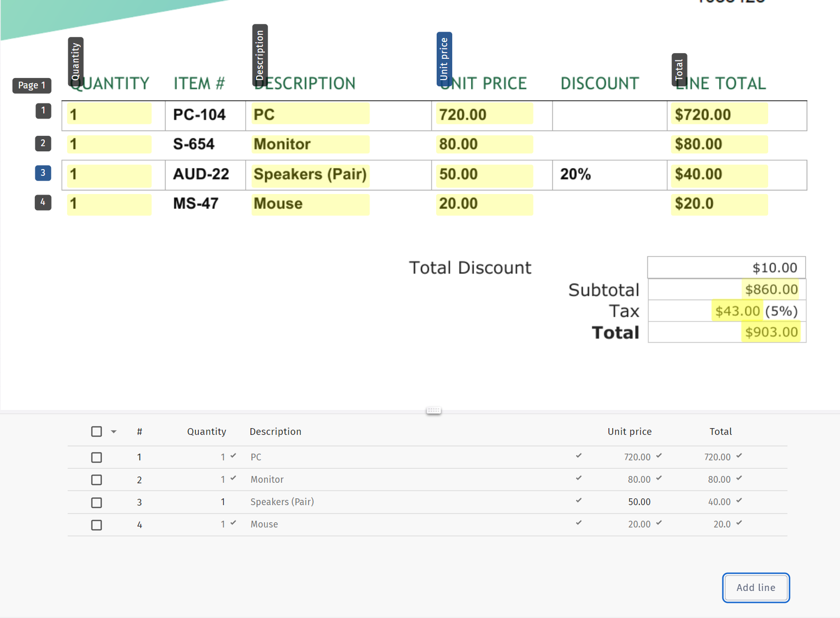Click the vertical Description column tag
Viewport: 840px width, 618px height.
(260, 55)
